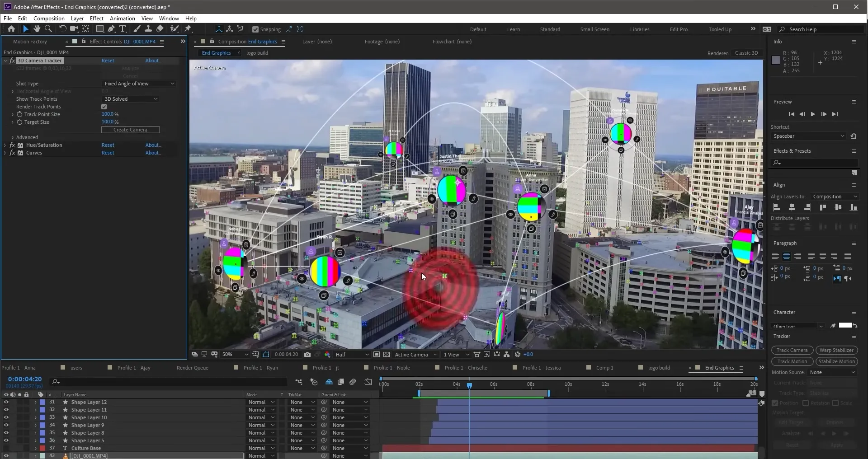Click the snapshot camera icon in viewer
Image resolution: width=868 pixels, height=459 pixels.
(x=307, y=355)
